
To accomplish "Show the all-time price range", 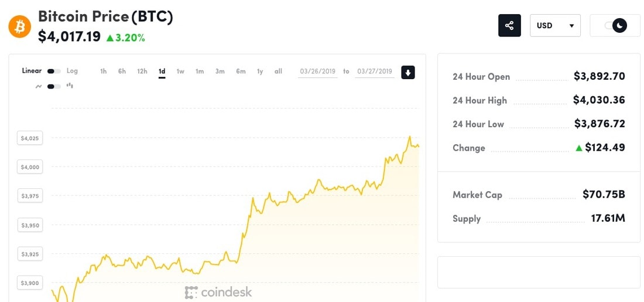I will click(x=279, y=71).
